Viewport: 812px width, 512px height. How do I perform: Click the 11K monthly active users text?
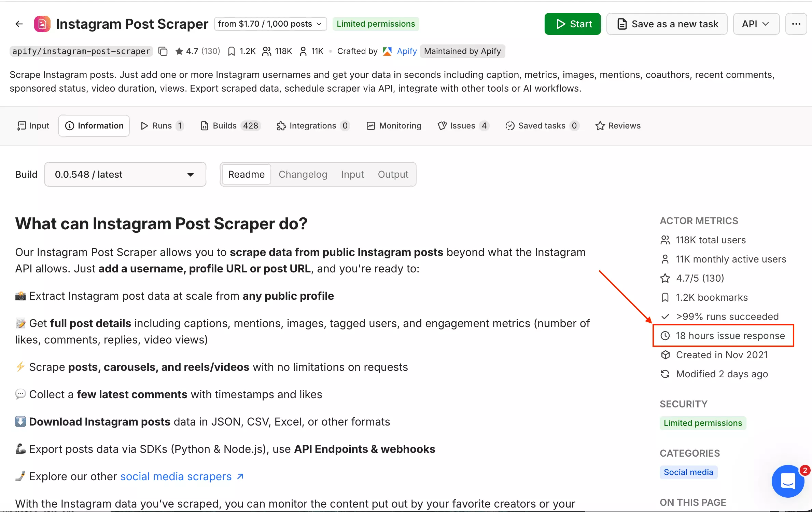[x=731, y=259]
